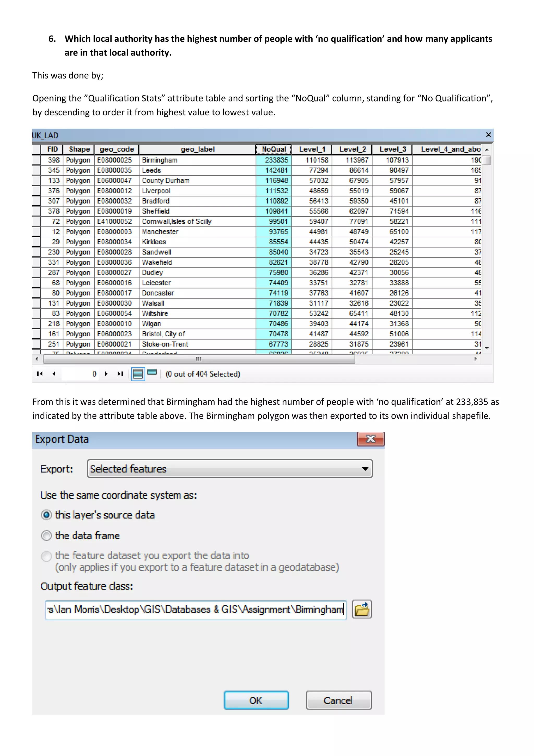Image resolution: width=534 pixels, height=756 pixels.
Task: Click the FID column header
Action: (x=52, y=149)
